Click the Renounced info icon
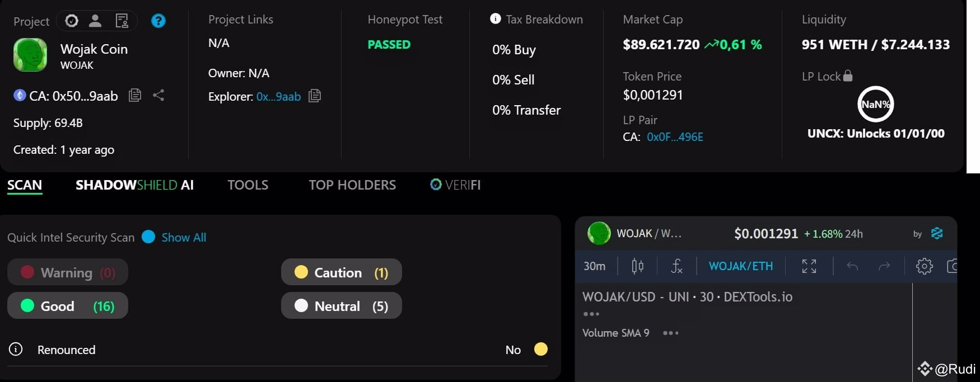Image resolution: width=980 pixels, height=382 pixels. pos(16,350)
